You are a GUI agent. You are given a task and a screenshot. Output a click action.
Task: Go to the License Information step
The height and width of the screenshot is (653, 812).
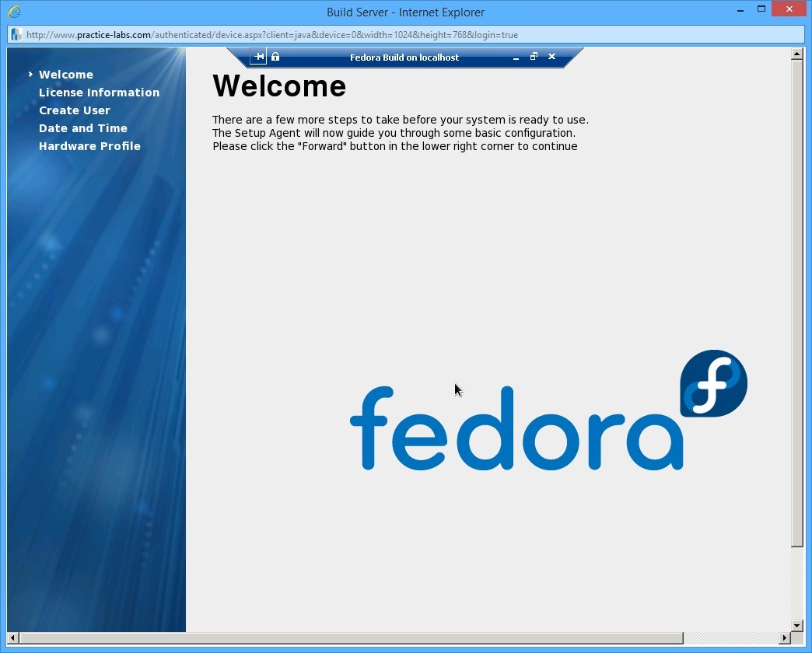pos(99,93)
